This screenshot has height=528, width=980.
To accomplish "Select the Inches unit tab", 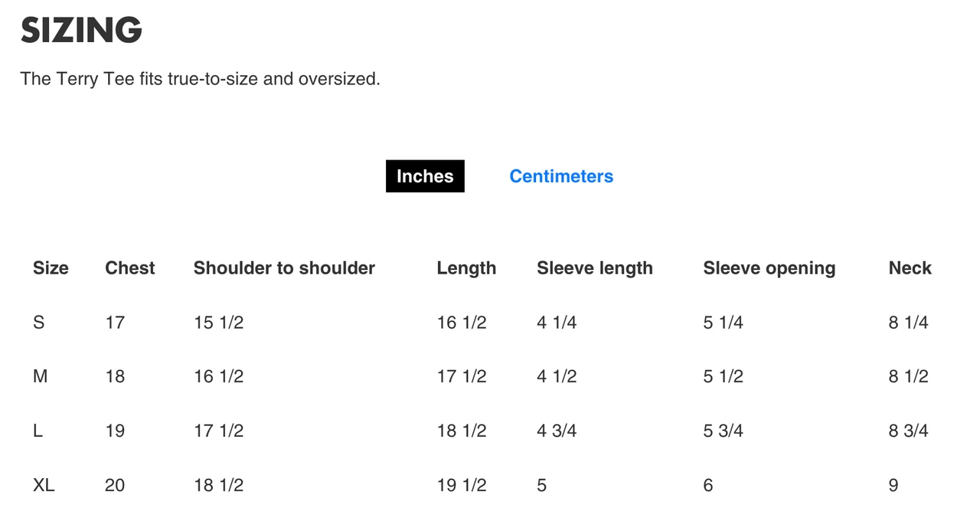I will tap(425, 176).
